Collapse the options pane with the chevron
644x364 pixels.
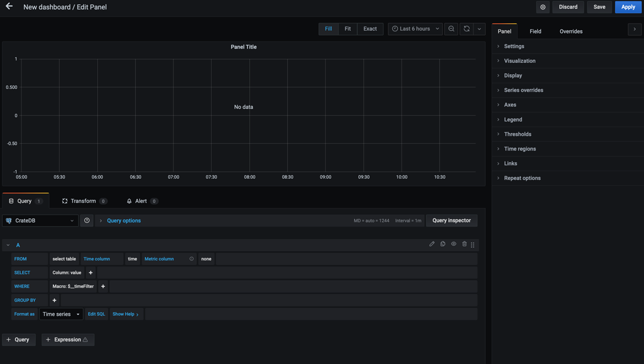point(635,29)
